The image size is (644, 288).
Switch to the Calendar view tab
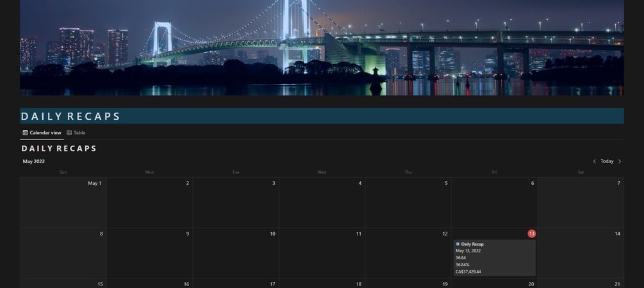pos(42,133)
